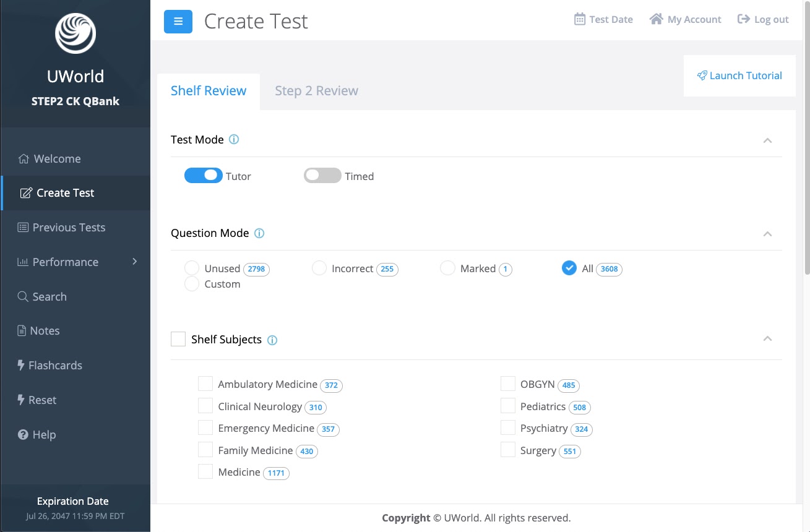Image resolution: width=810 pixels, height=532 pixels.
Task: Click the Notes document icon
Action: click(22, 330)
